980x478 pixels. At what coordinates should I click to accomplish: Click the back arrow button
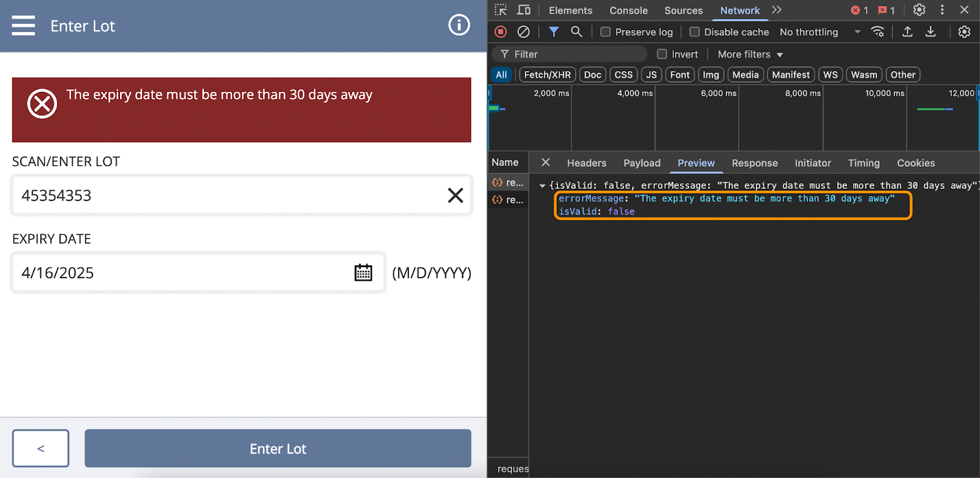point(40,449)
